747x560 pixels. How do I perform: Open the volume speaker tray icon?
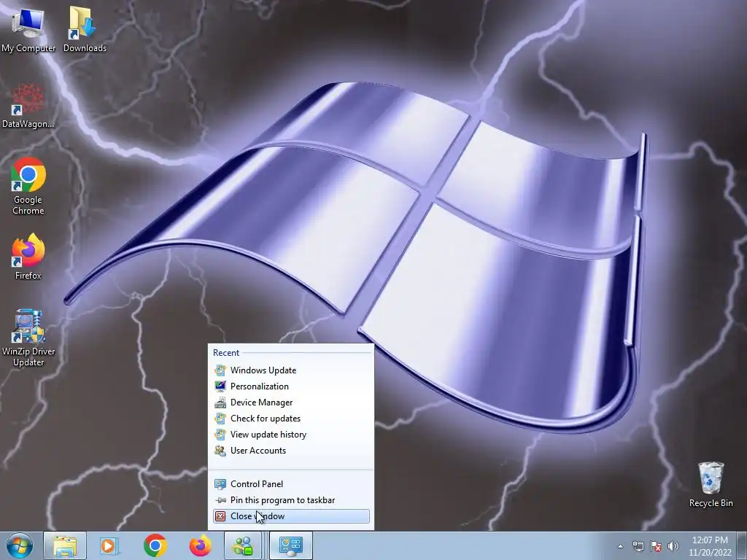click(x=673, y=546)
